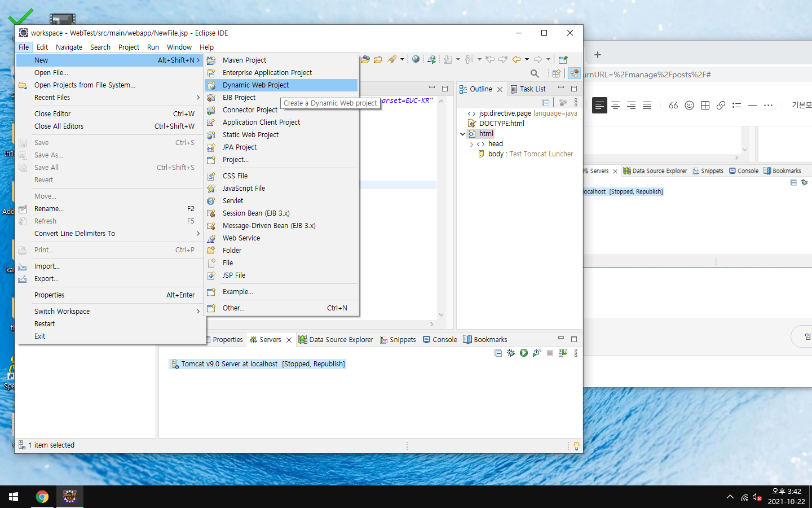Choose JSP File from New submenu
This screenshot has height=508, width=812.
click(x=281, y=275)
